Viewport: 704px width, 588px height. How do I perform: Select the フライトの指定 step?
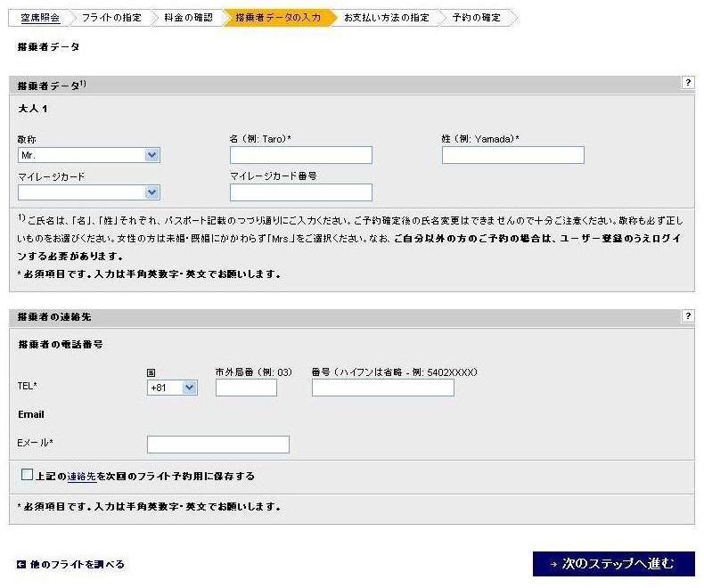[x=111, y=17]
